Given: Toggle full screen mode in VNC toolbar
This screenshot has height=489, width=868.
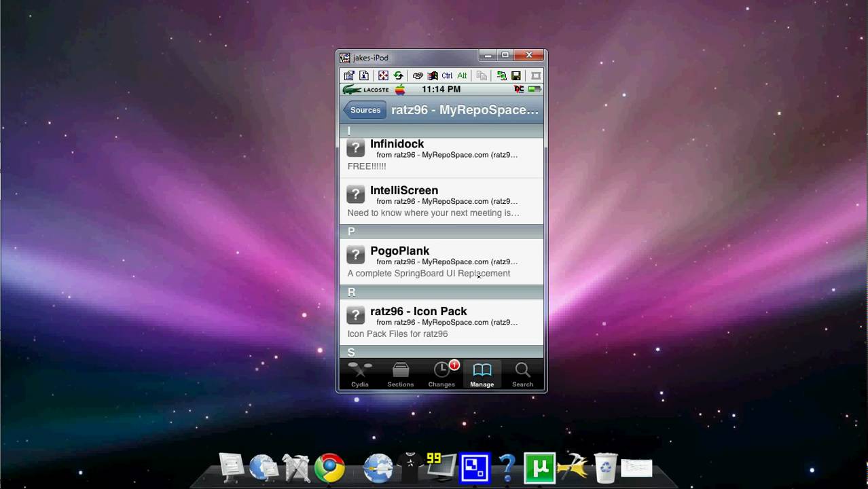Looking at the screenshot, I should [383, 75].
